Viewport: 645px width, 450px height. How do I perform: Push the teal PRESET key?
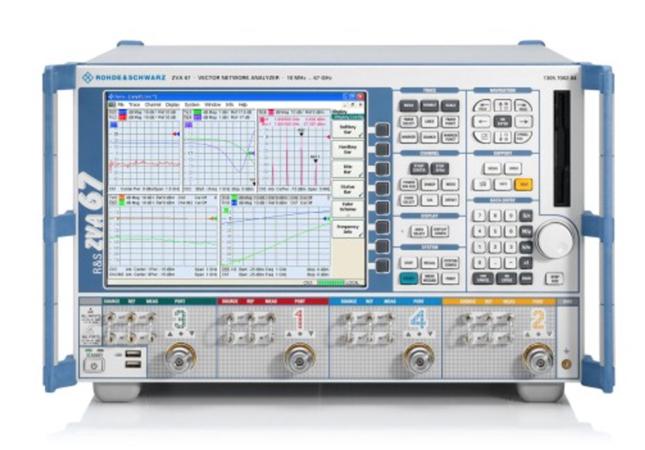pos(408,278)
